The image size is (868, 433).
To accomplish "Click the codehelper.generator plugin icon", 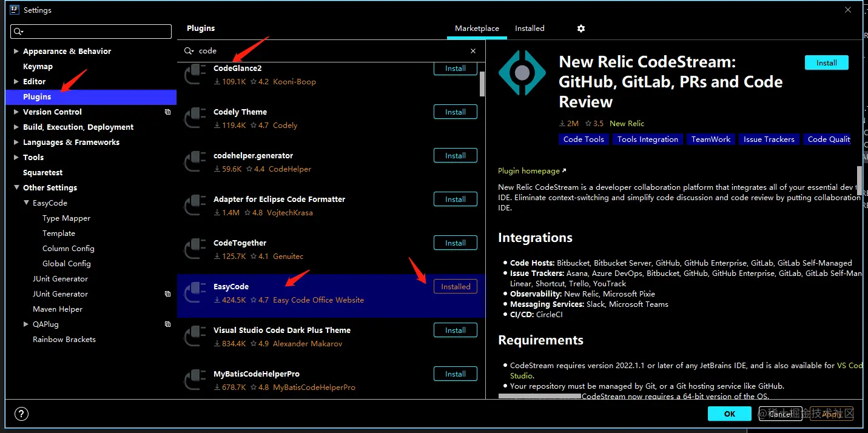I will (195, 161).
